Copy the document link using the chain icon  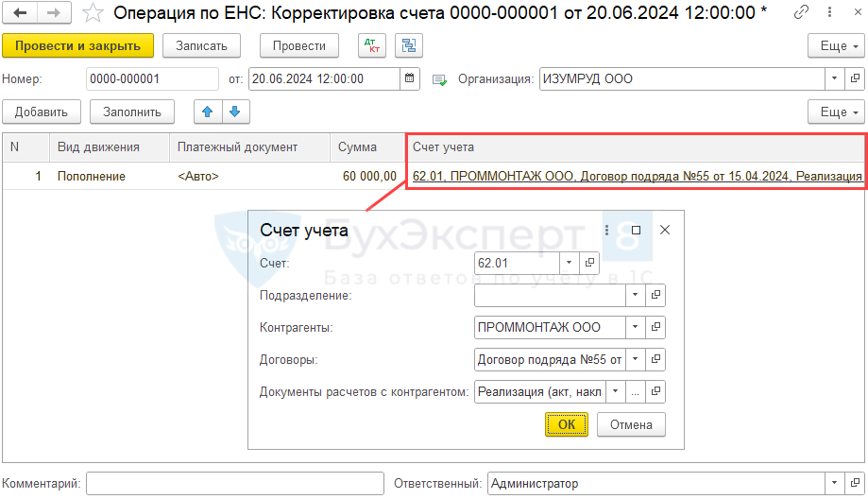[801, 12]
